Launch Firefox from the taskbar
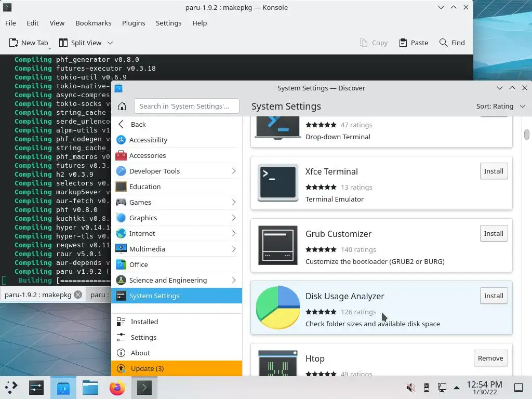This screenshot has height=399, width=532. [x=117, y=388]
